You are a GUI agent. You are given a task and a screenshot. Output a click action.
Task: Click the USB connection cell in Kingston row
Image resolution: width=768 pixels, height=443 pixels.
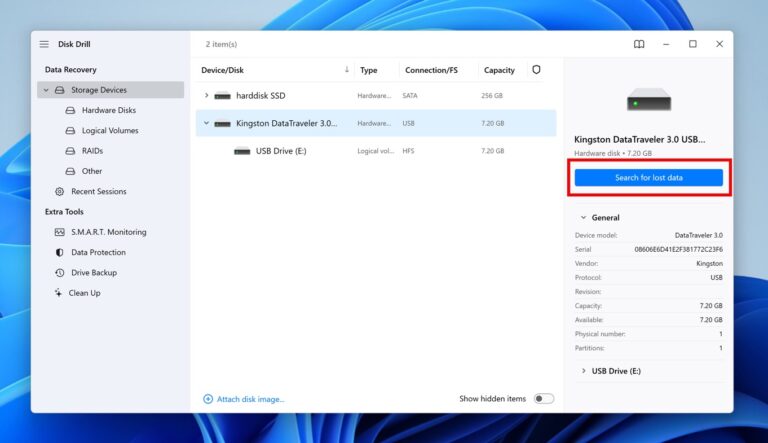point(408,123)
